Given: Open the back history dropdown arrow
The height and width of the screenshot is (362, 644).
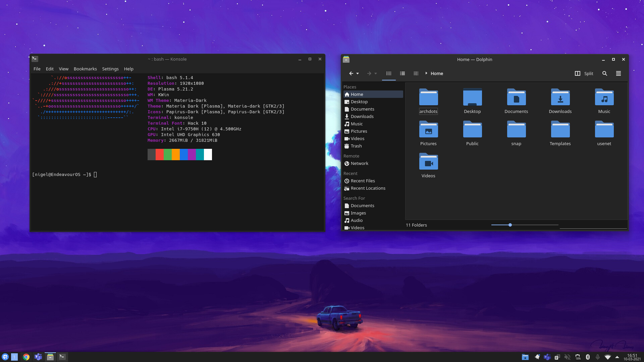Looking at the screenshot, I should (358, 73).
